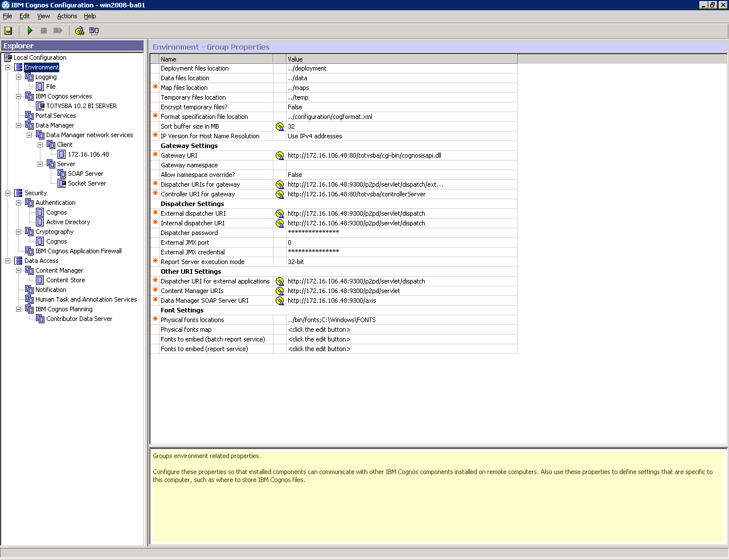Collapse the Environment tree node

point(8,67)
